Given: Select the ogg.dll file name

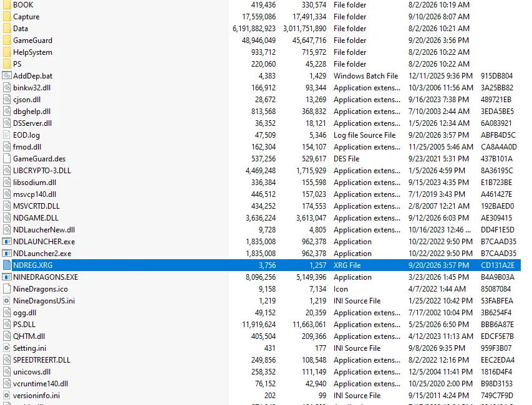Looking at the screenshot, I should pyautogui.click(x=24, y=313).
